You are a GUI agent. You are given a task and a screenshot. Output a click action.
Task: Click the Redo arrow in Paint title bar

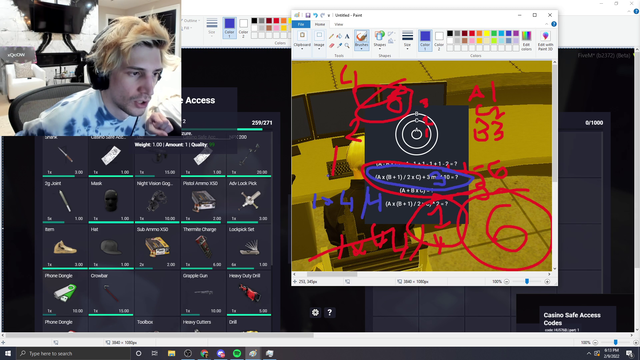[322, 15]
